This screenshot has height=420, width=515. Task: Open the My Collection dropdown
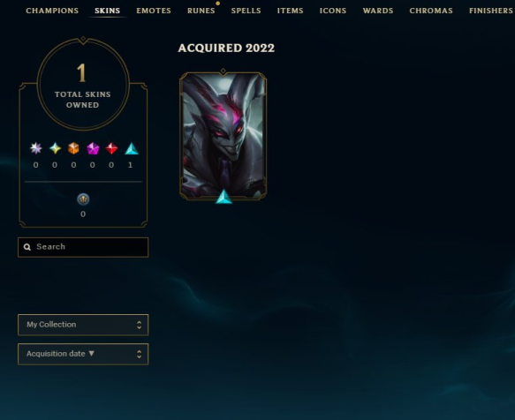point(83,325)
